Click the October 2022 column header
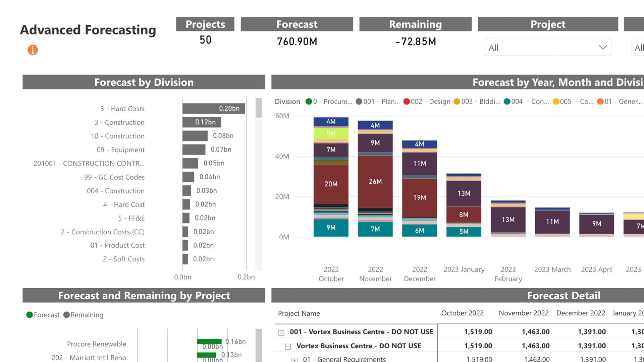This screenshot has width=644, height=362. (x=463, y=313)
